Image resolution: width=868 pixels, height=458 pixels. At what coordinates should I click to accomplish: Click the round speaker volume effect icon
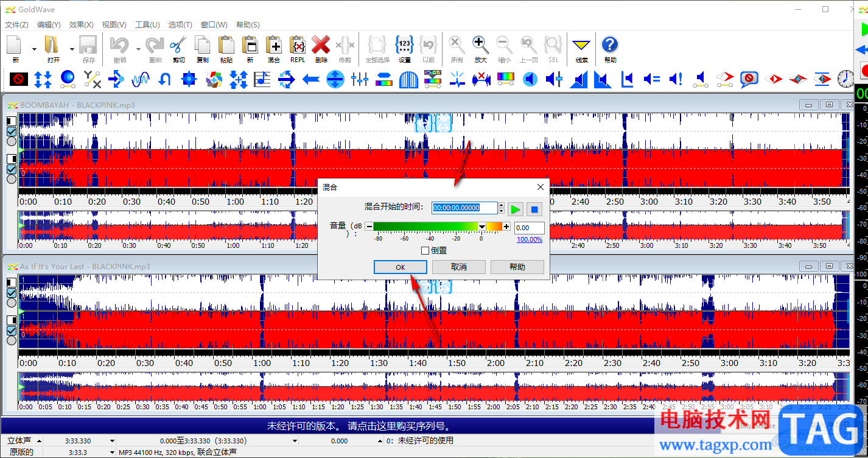tap(530, 79)
